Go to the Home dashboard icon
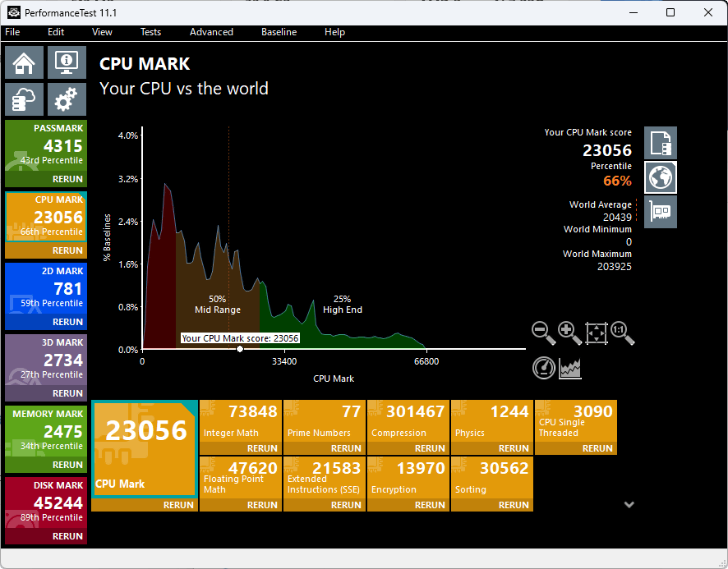Screen dimensions: 728x569 coord(25,62)
